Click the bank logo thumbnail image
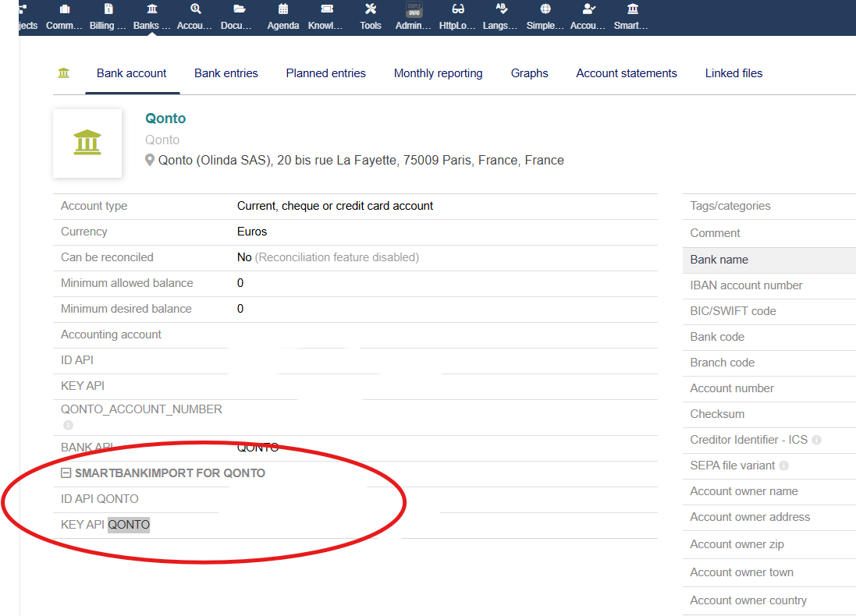 [x=87, y=143]
